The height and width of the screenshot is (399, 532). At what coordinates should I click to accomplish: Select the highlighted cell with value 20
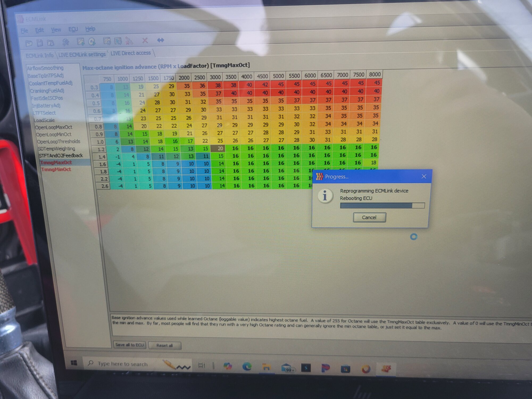218,148
